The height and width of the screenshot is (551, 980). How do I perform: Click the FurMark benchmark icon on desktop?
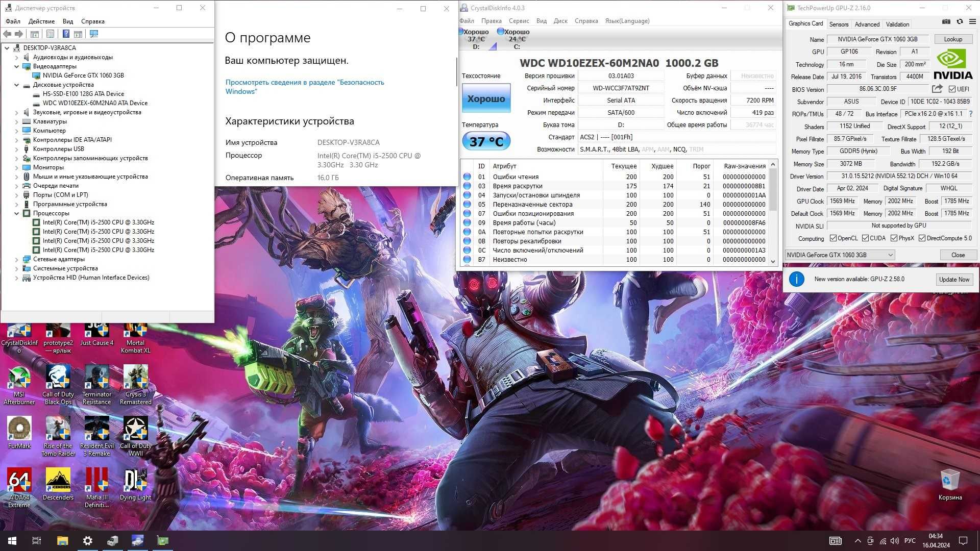[x=18, y=426]
